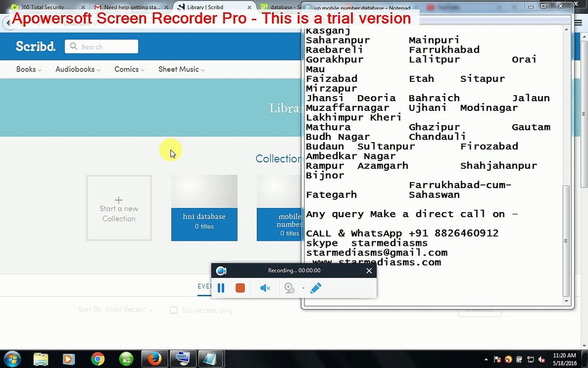Focus the Scribd search field
This screenshot has height=368, width=588.
point(101,47)
